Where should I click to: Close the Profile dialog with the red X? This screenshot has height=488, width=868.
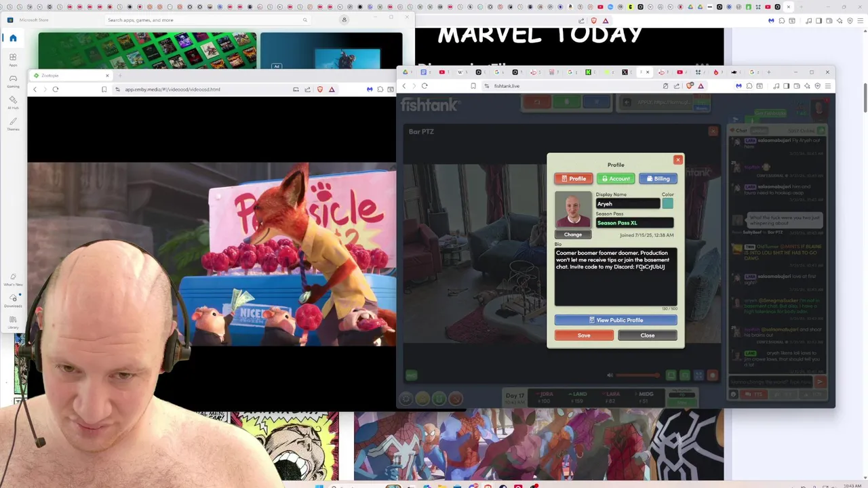677,160
